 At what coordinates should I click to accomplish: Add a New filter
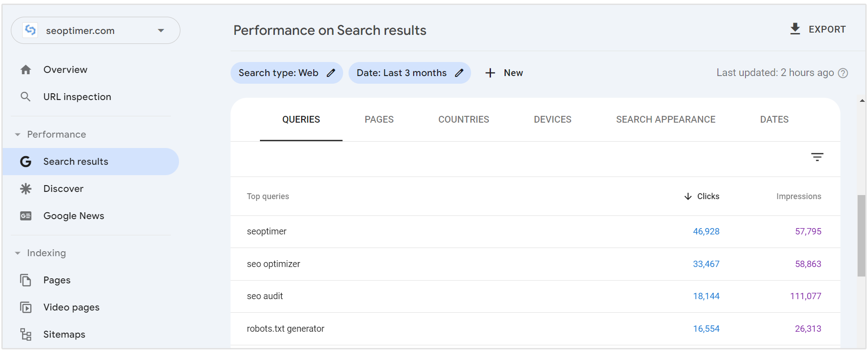pyautogui.click(x=504, y=73)
